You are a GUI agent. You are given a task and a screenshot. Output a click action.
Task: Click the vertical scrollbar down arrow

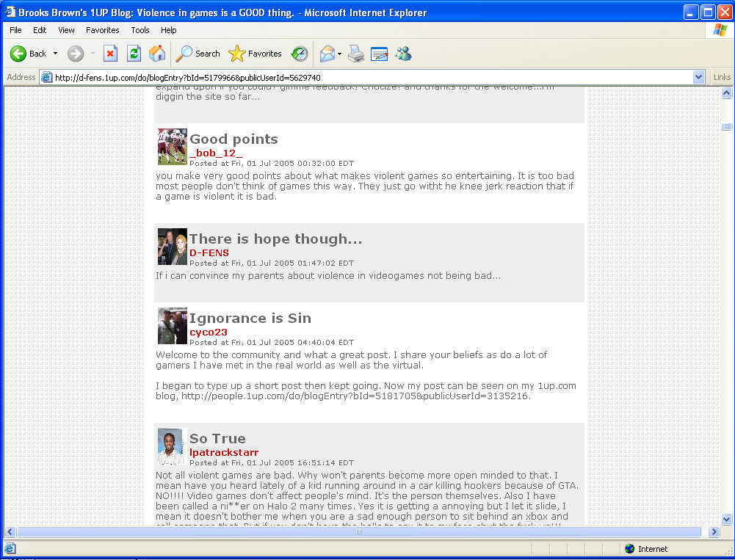click(726, 519)
